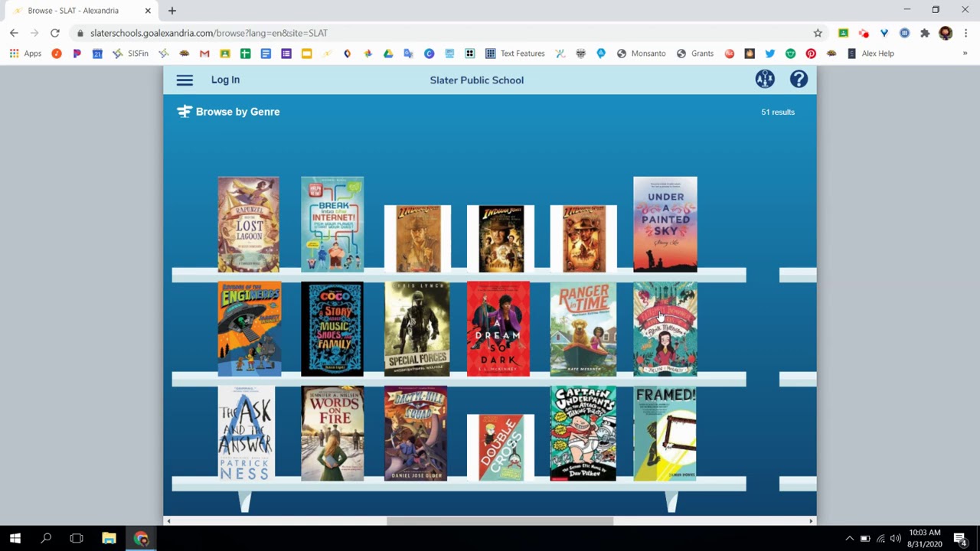This screenshot has width=980, height=551.
Task: Open Windows taskbar search
Action: pyautogui.click(x=46, y=538)
